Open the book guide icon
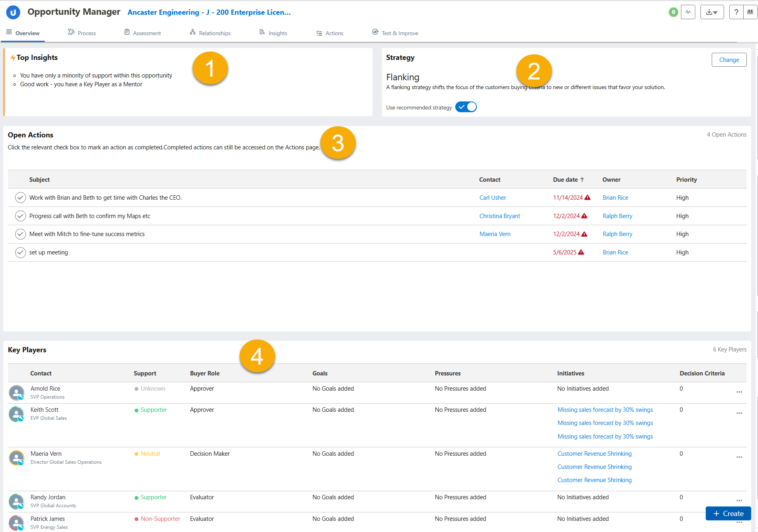Image resolution: width=758 pixels, height=532 pixels. [750, 12]
